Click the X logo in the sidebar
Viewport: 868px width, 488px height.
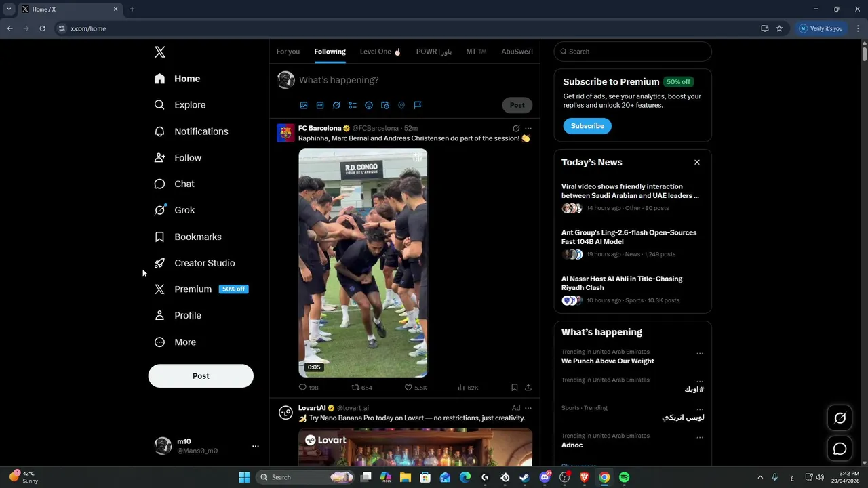[159, 52]
